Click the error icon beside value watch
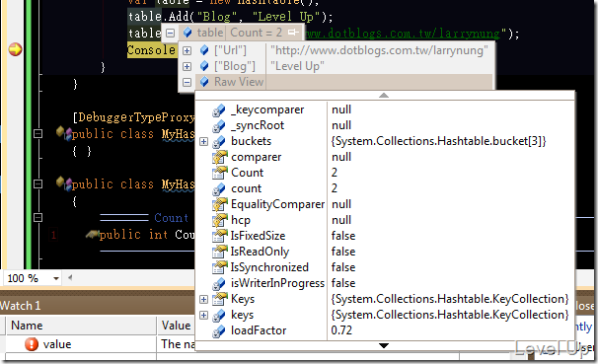This screenshot has height=364, width=598. click(32, 344)
